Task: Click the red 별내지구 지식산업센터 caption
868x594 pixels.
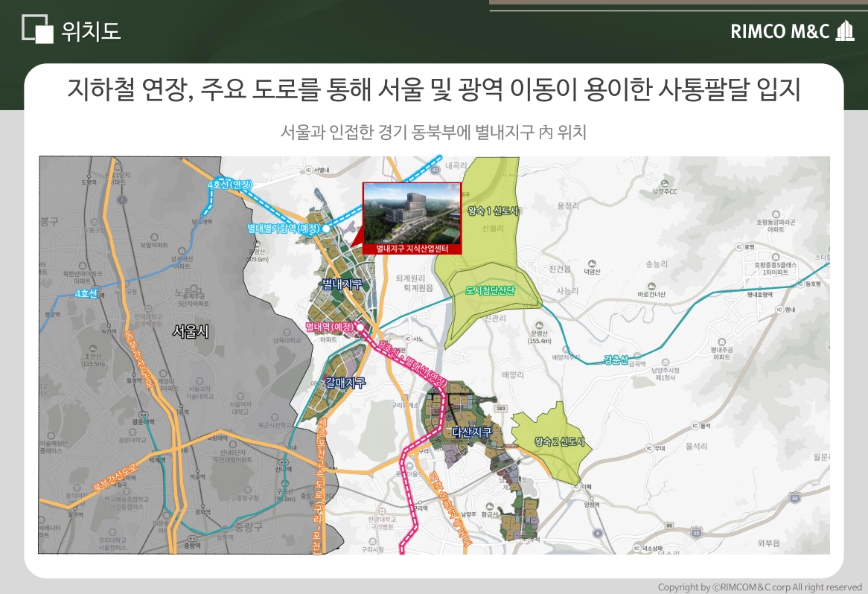Action: tap(412, 248)
